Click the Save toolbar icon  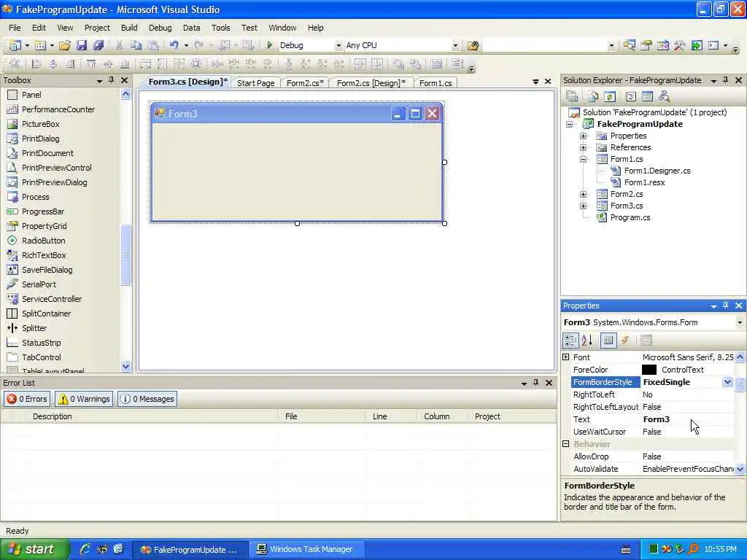pyautogui.click(x=82, y=45)
